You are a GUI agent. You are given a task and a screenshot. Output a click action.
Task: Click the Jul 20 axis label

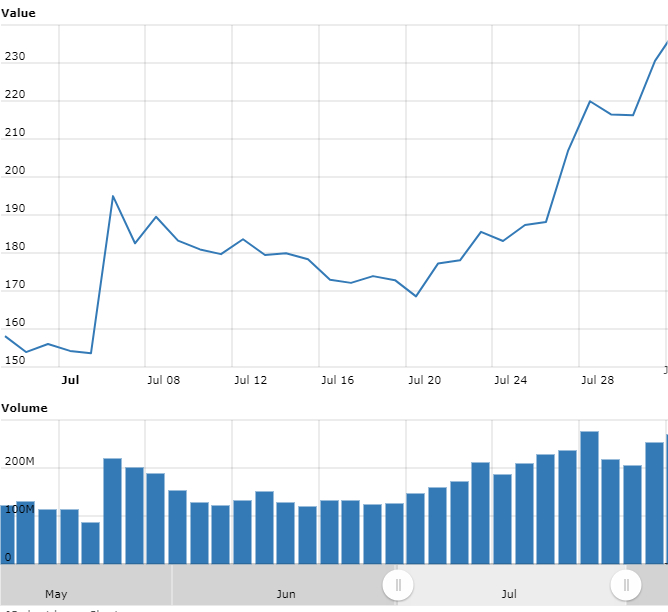pyautogui.click(x=424, y=380)
